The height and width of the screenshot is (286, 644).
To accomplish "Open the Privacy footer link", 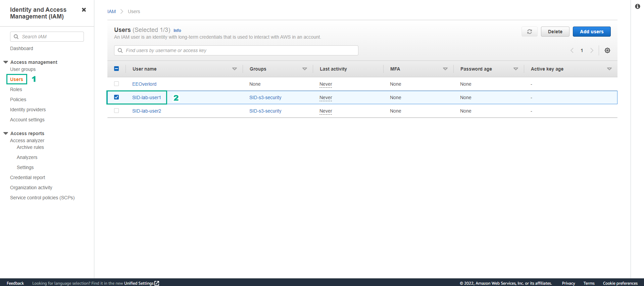I will click(x=568, y=283).
